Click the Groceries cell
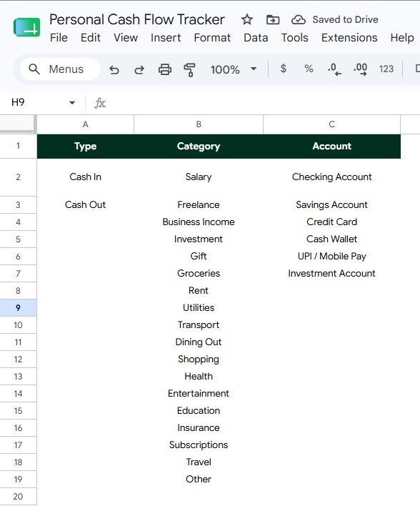 point(199,273)
